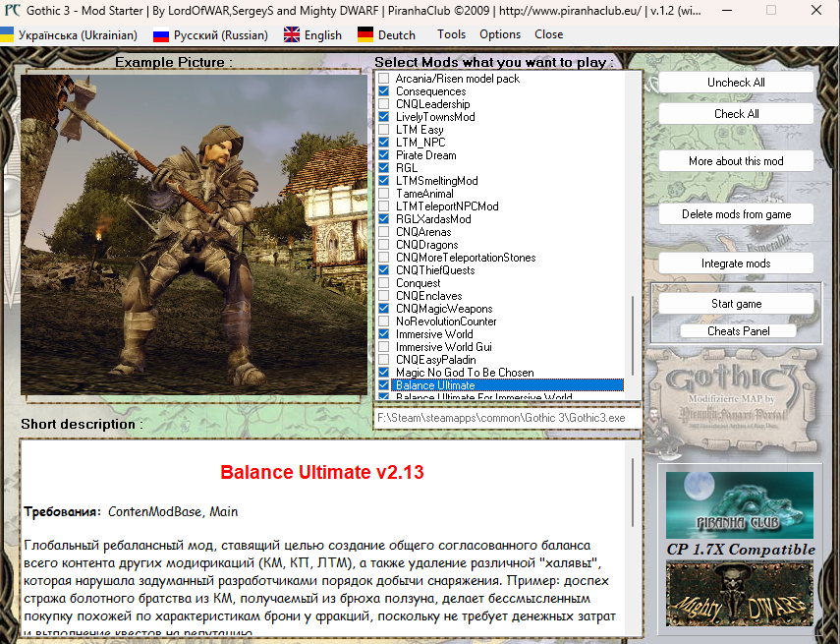
Task: Click the Russian flag icon
Action: click(162, 34)
